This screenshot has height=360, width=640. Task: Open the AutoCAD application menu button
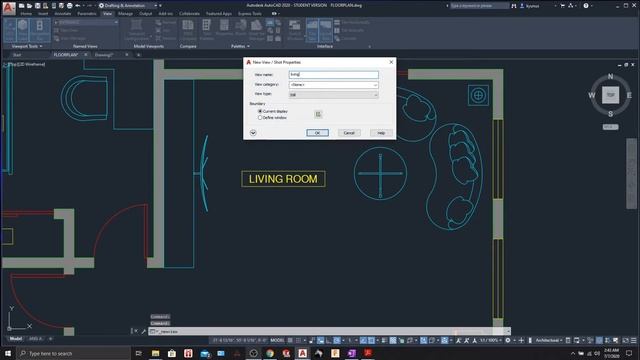click(9, 8)
